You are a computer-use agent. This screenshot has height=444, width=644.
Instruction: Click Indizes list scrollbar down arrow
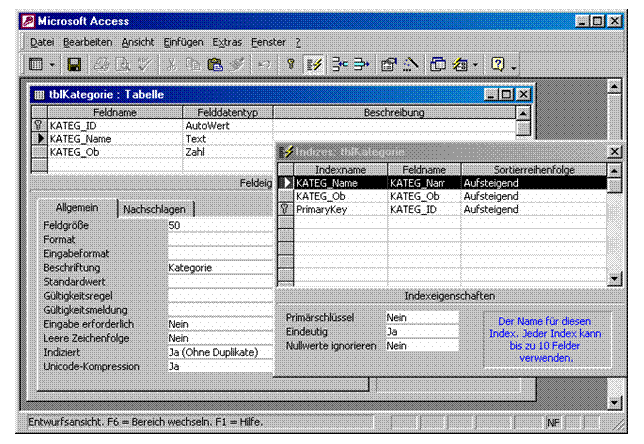click(614, 279)
